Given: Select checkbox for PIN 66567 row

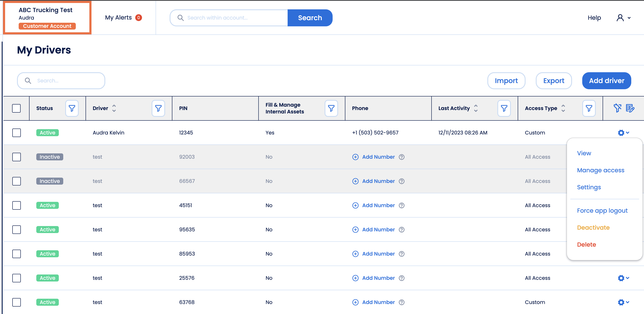Looking at the screenshot, I should [17, 181].
